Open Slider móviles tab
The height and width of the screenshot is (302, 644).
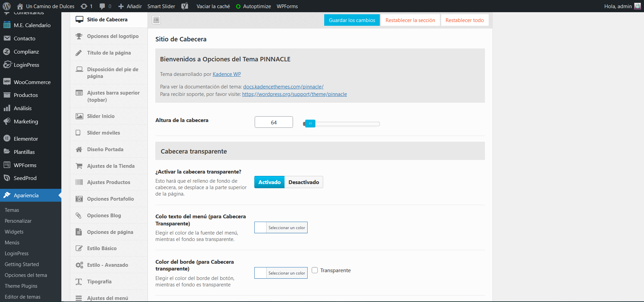(x=109, y=133)
